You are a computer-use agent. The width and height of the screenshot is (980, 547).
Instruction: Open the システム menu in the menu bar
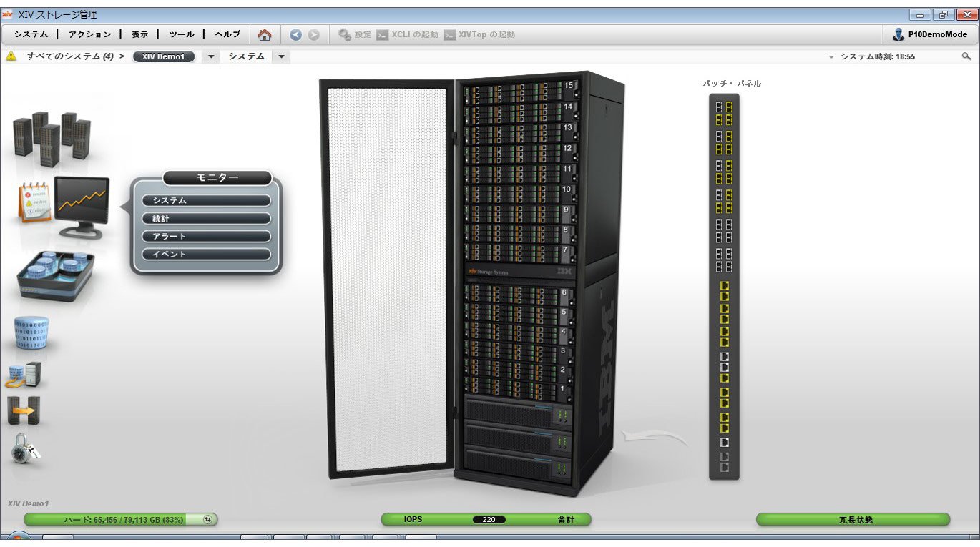[31, 34]
